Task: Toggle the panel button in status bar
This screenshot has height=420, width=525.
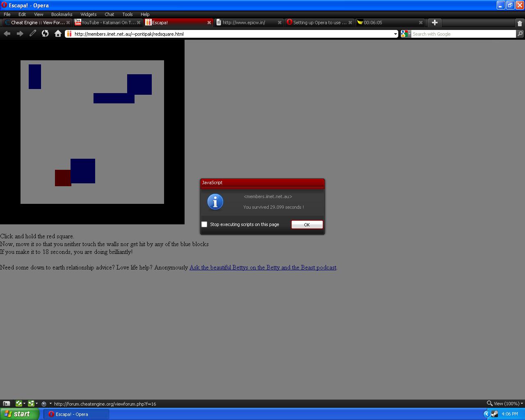Action: pyautogui.click(x=7, y=404)
